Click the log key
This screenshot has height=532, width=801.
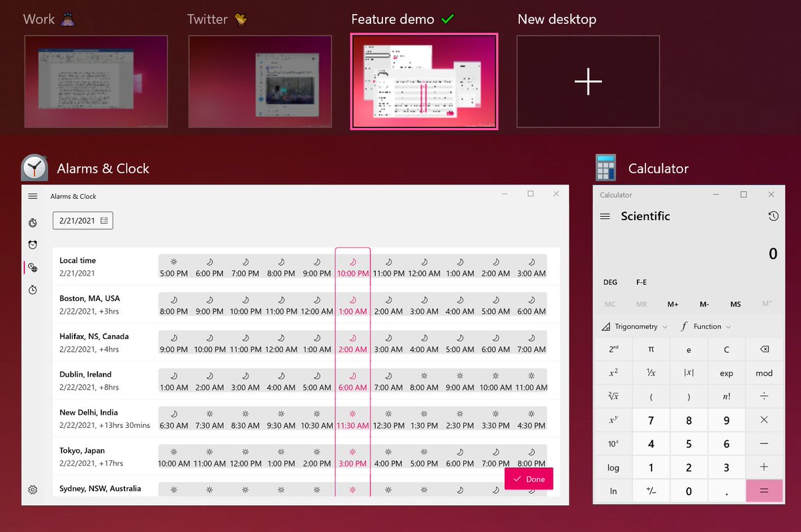(x=613, y=467)
